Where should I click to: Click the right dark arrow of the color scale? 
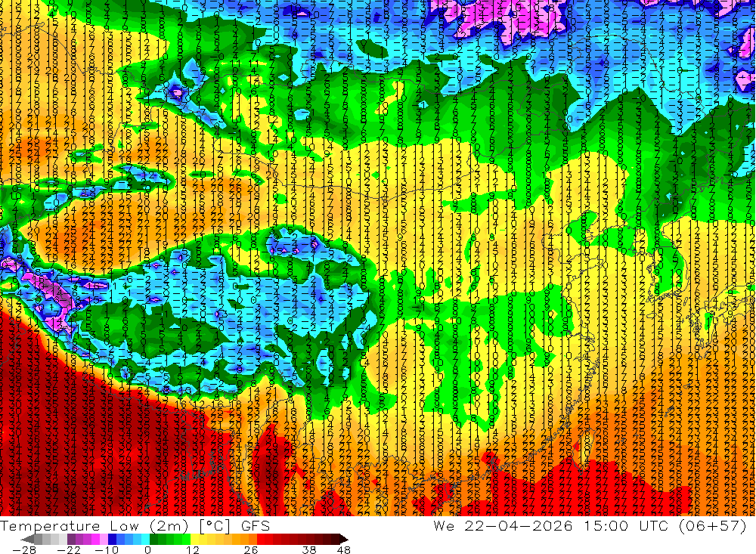pos(344,540)
